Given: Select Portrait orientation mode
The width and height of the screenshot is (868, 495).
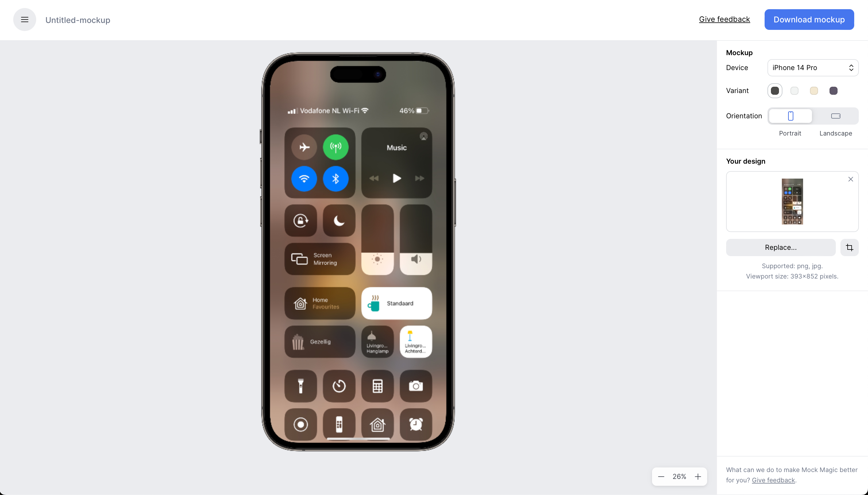Looking at the screenshot, I should (x=790, y=115).
